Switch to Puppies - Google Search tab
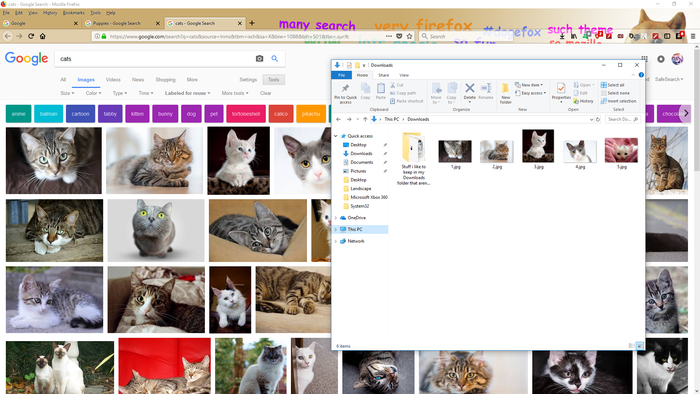This screenshot has height=394, width=700. point(122,23)
